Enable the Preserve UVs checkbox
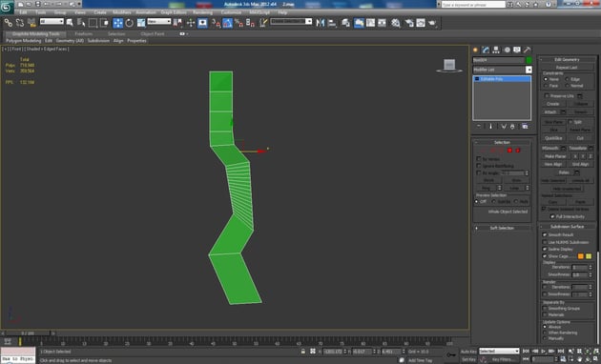Viewport: 601px width, 364px height. coord(547,95)
